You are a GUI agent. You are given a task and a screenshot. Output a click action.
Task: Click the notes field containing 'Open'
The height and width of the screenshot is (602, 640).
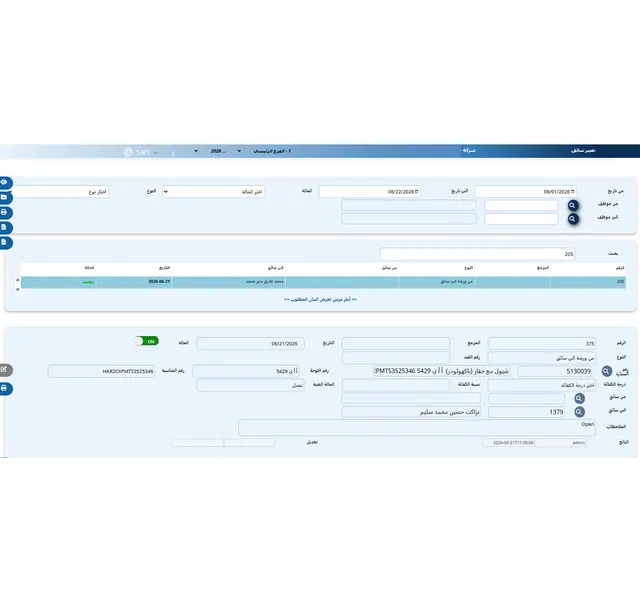417,427
